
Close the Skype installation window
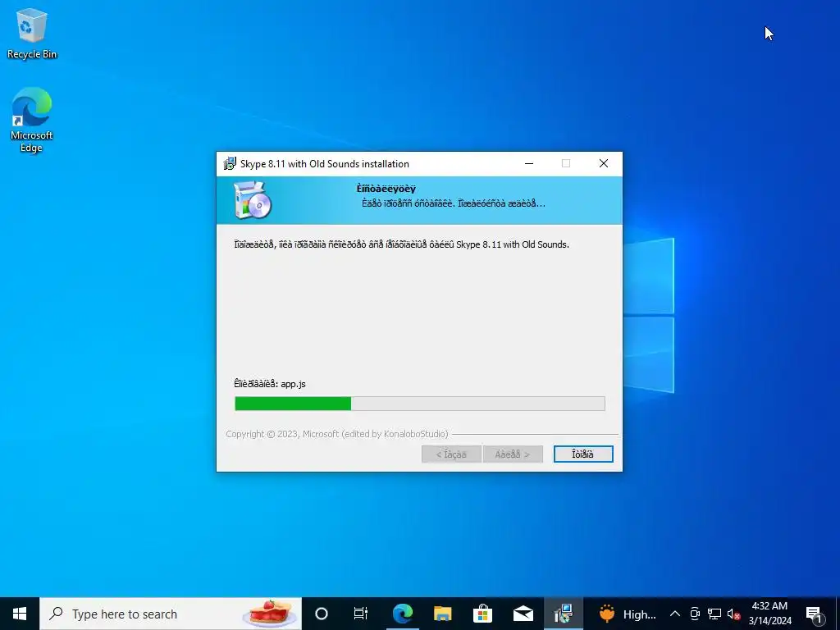(x=604, y=164)
